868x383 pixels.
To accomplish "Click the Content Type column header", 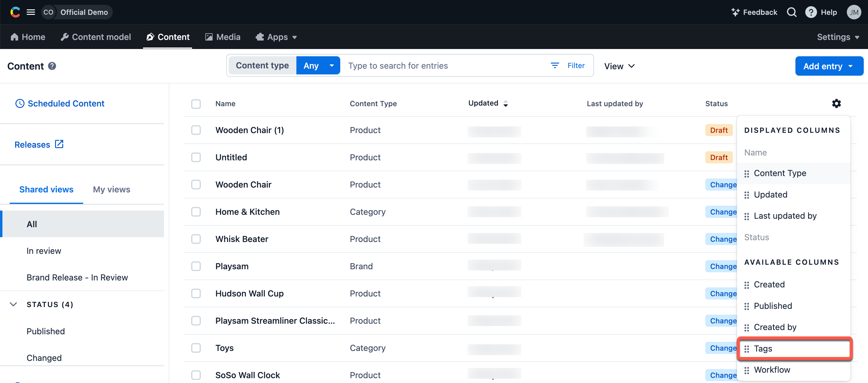I will point(373,104).
